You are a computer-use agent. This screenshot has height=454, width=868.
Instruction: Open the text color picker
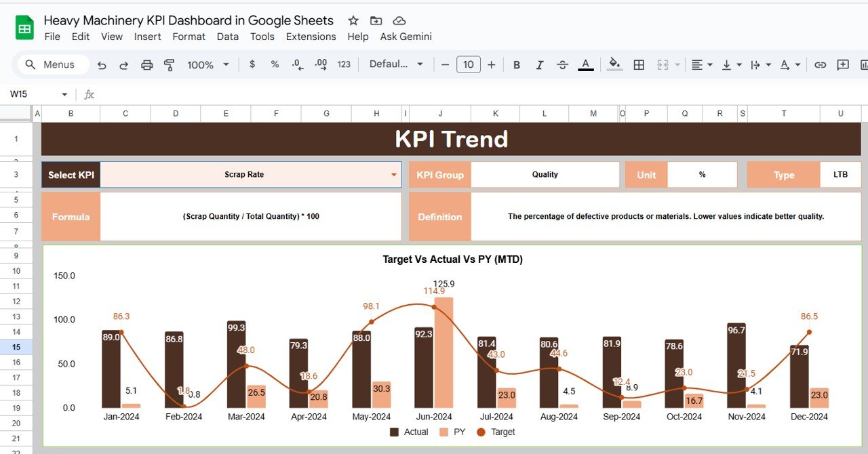[585, 64]
